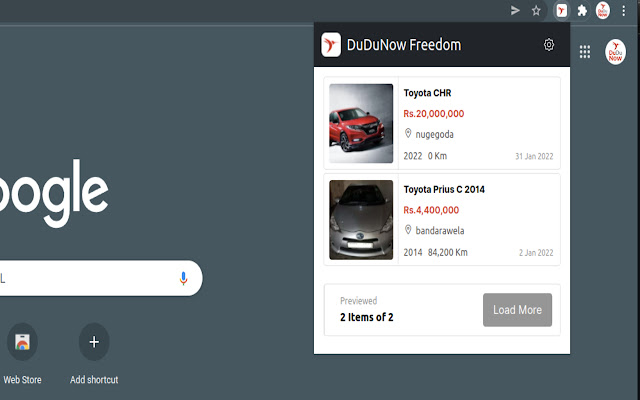
Task: Open the Toyota CHR listing title
Action: tap(427, 93)
